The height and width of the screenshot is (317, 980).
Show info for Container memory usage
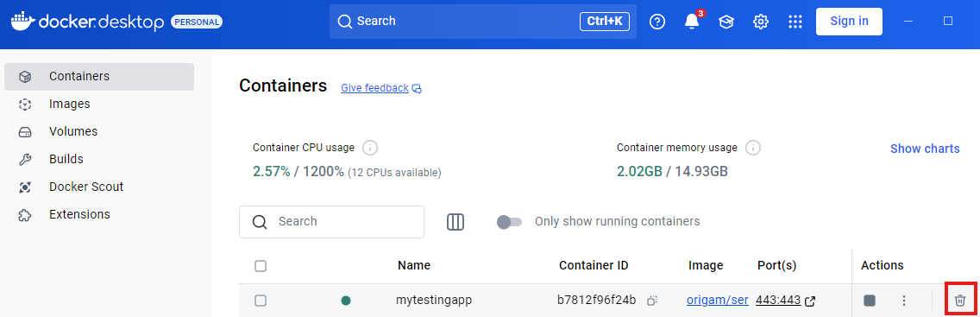753,149
